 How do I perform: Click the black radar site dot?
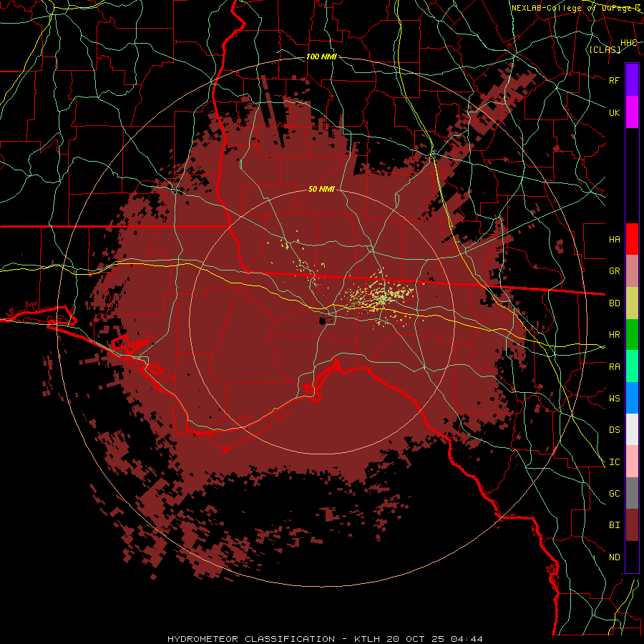[x=323, y=321]
